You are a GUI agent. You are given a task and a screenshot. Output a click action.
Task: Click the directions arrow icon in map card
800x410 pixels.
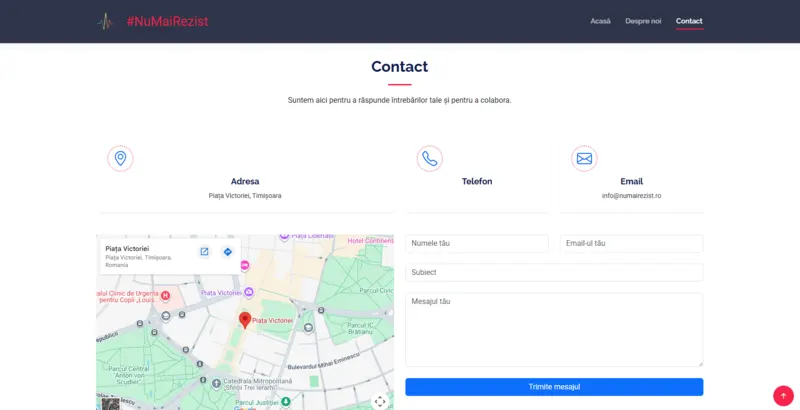(x=228, y=251)
